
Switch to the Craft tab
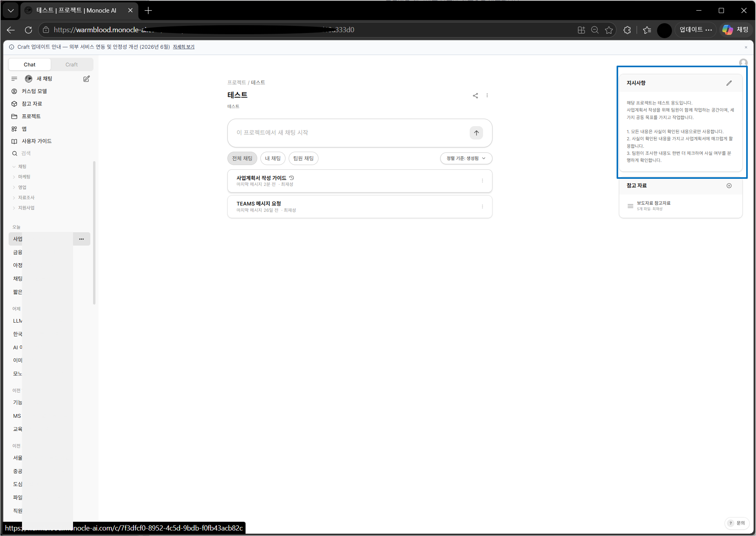click(x=71, y=64)
